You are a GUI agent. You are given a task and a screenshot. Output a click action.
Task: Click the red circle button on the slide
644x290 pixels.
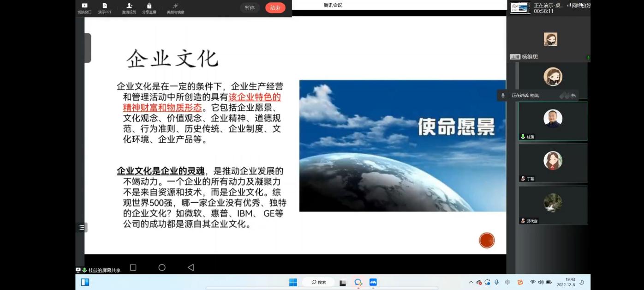click(487, 241)
